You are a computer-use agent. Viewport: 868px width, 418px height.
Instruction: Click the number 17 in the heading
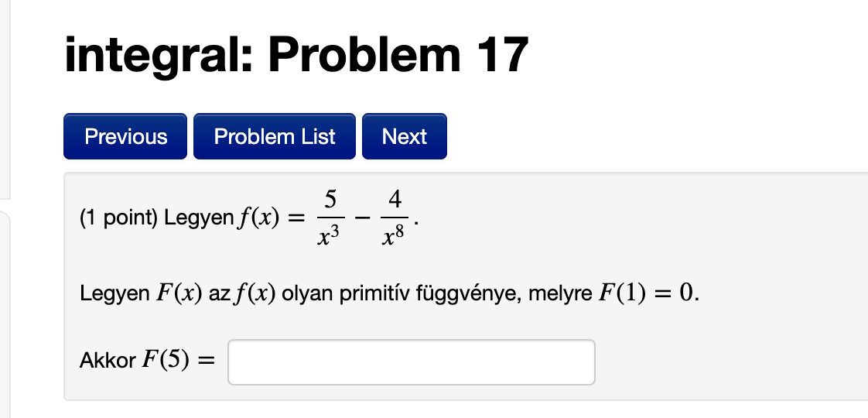[502, 54]
